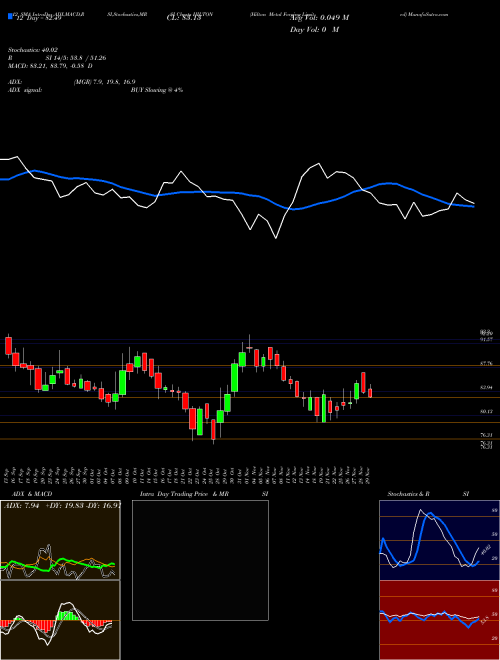Click the tall green candle near 31 Oct
The width and height of the screenshot is (500, 660).
tap(235, 378)
